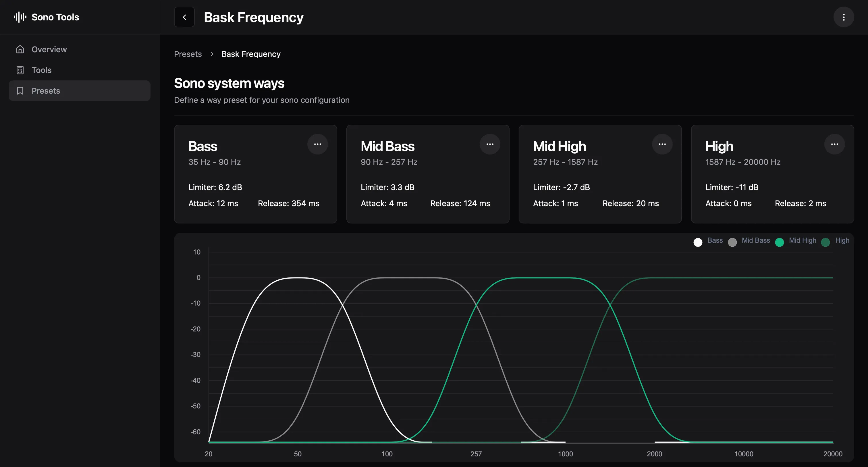
Task: Toggle the Mid Bass legend gray dot
Action: tap(732, 242)
